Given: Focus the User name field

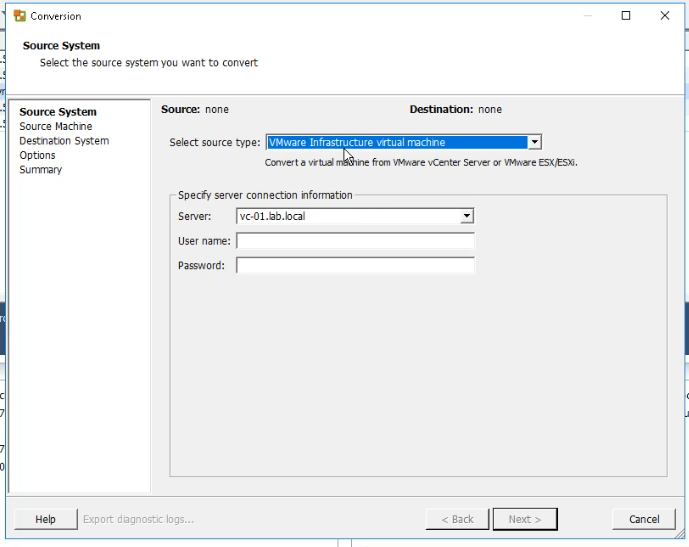Looking at the screenshot, I should 355,241.
